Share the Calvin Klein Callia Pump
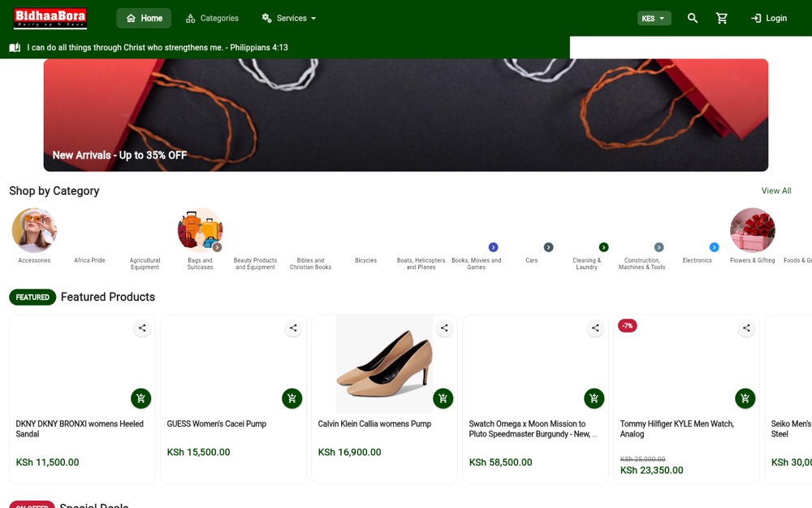The width and height of the screenshot is (812, 508). (x=444, y=328)
